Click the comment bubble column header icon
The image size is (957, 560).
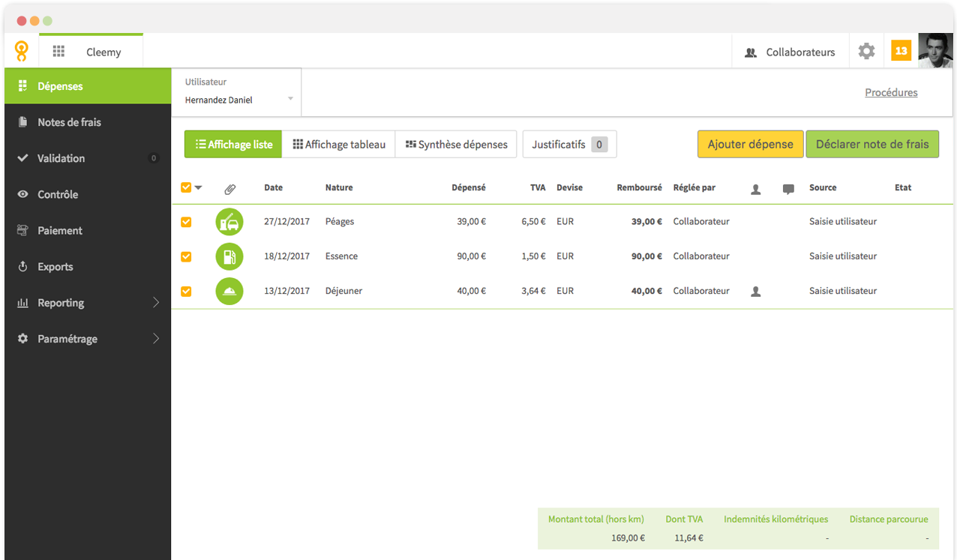click(788, 190)
